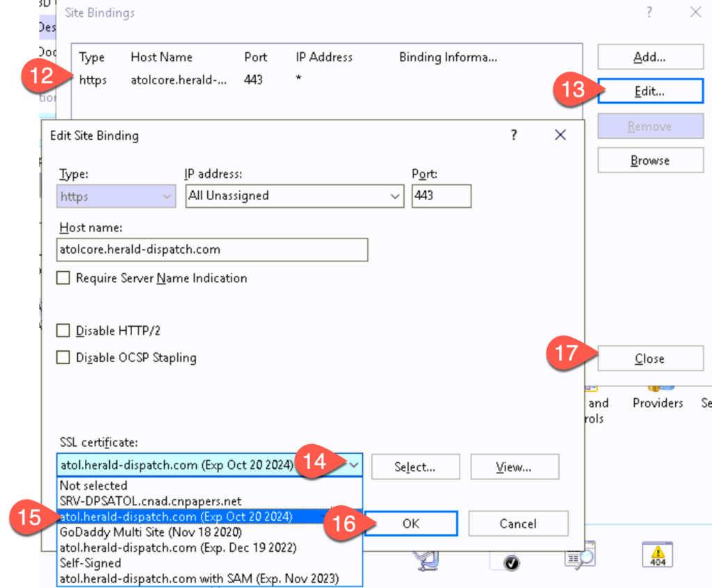Image resolution: width=712 pixels, height=588 pixels.
Task: Close the Edit Site Binding dialog with X
Action: (560, 136)
